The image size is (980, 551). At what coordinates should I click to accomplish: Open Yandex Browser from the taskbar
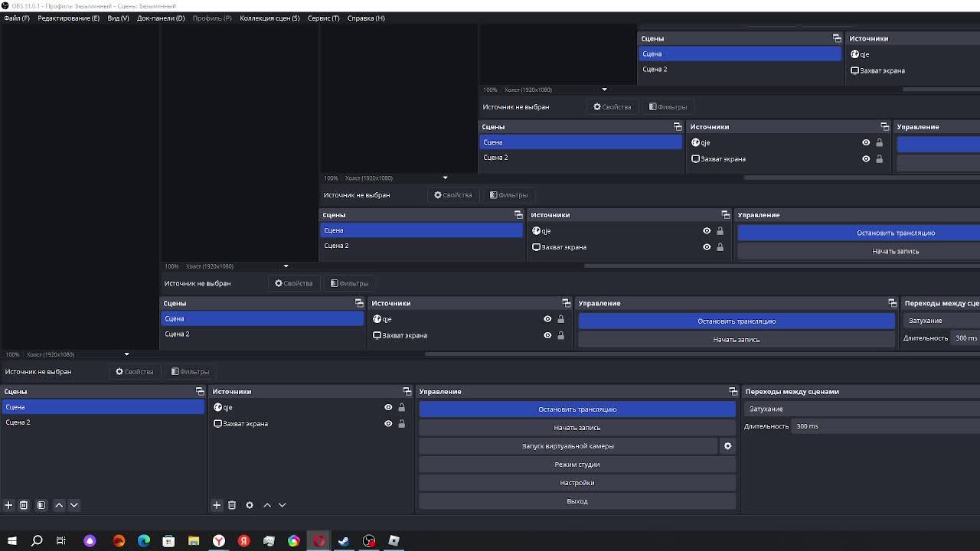tap(219, 541)
